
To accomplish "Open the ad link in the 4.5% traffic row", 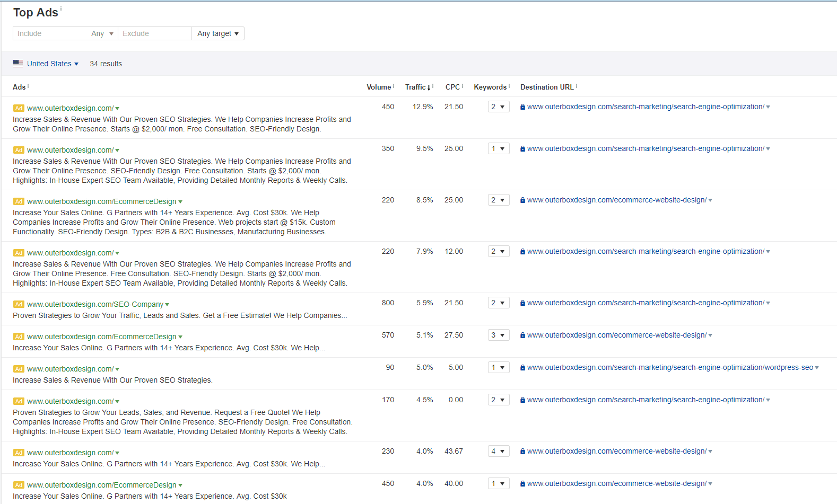I will click(70, 401).
